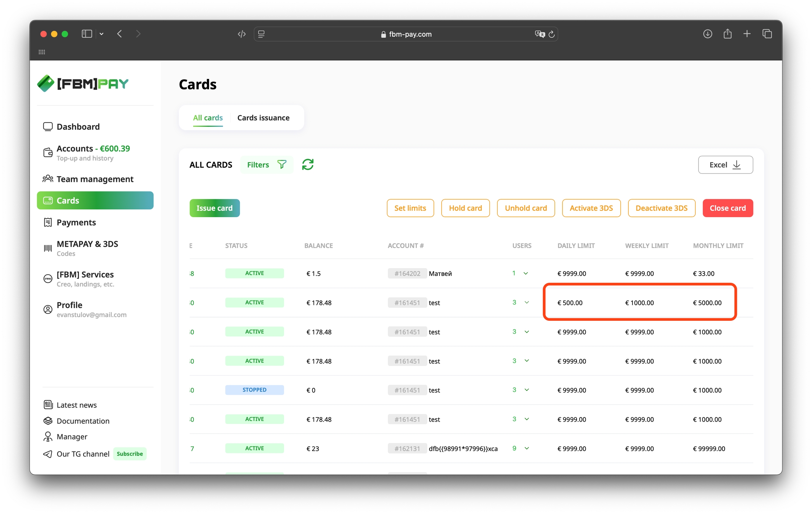
Task: Click the page reload icon in address bar
Action: [x=552, y=34]
